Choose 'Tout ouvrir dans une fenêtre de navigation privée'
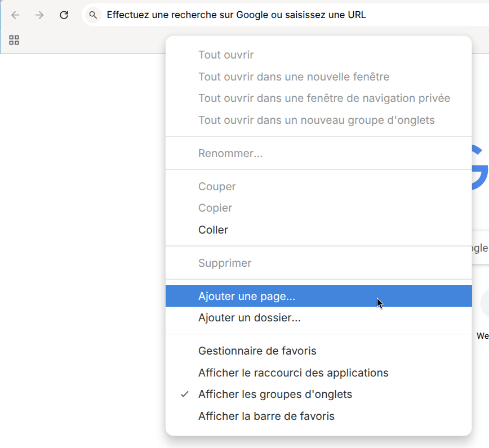 click(x=324, y=98)
